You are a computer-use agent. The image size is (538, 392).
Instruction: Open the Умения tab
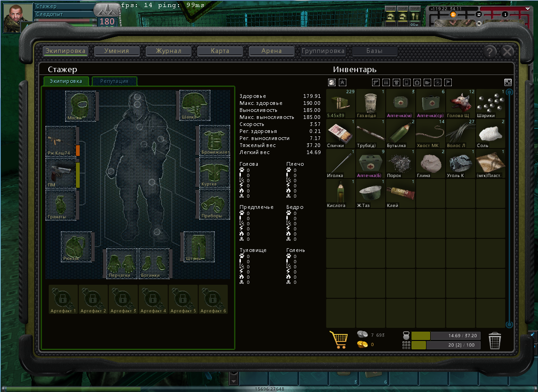(117, 51)
